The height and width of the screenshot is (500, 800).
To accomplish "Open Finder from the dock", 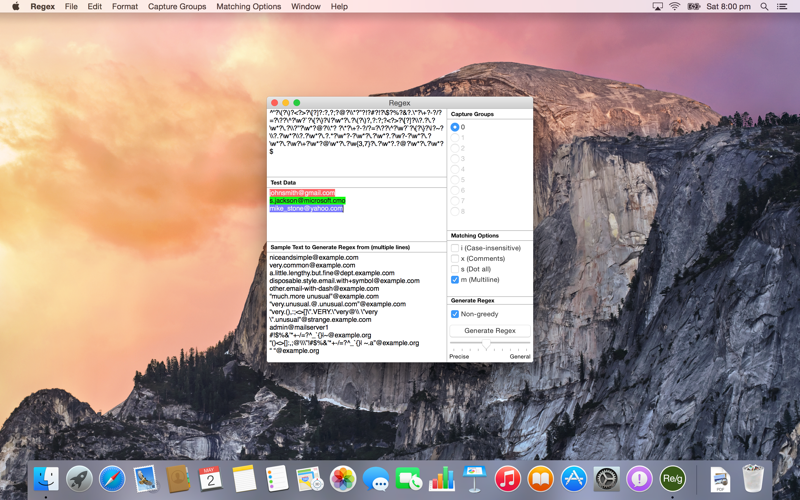I will click(46, 479).
